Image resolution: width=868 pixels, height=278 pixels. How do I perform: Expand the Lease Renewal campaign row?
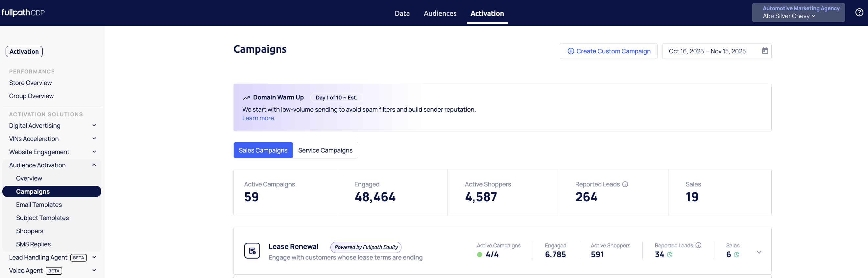click(x=759, y=252)
